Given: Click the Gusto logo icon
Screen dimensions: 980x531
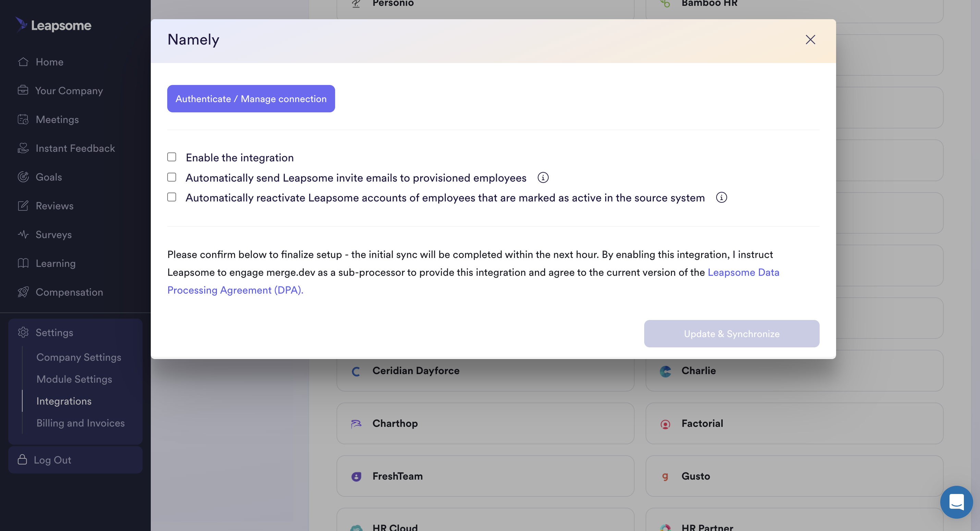Looking at the screenshot, I should [665, 477].
